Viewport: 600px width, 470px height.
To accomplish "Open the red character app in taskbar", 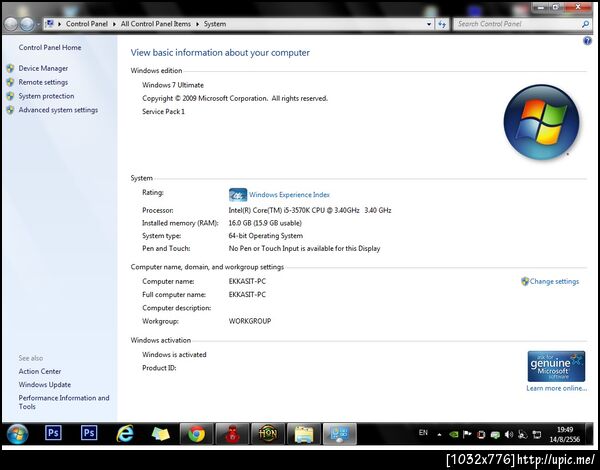I will 232,434.
